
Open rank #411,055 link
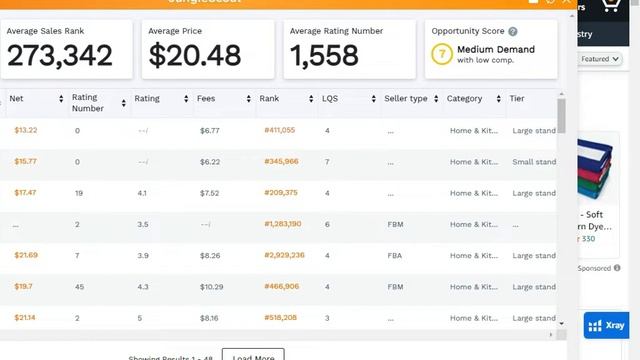pos(280,130)
